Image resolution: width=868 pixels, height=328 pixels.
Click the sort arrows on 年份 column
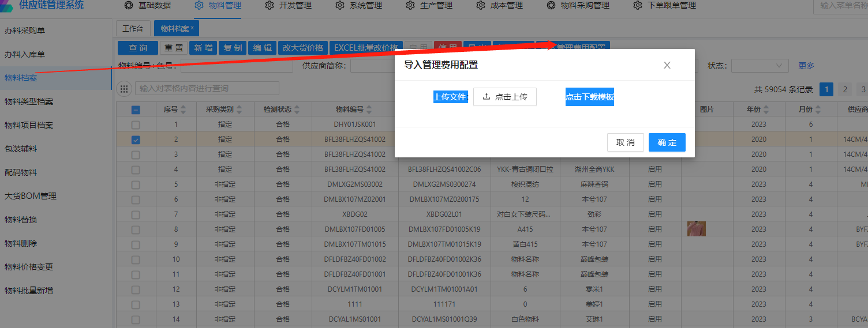[x=773, y=110]
